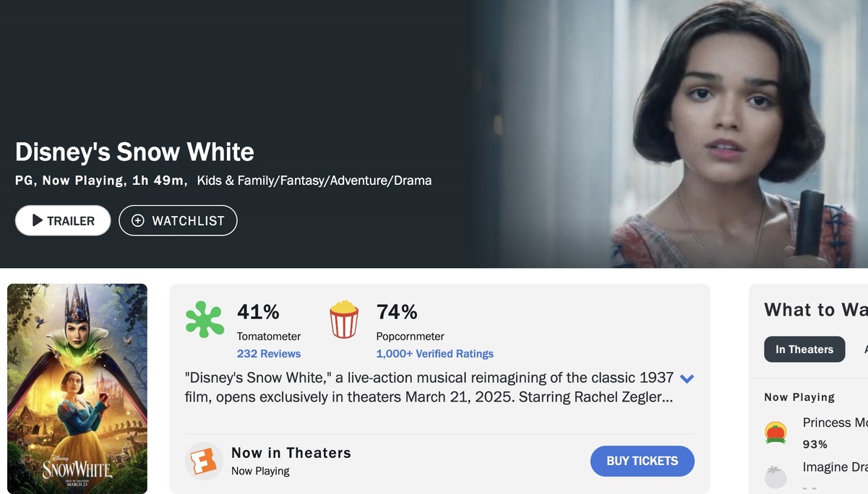Viewport: 868px width, 494px height.
Task: Select the green Tomatometer splat icon
Action: pos(205,318)
